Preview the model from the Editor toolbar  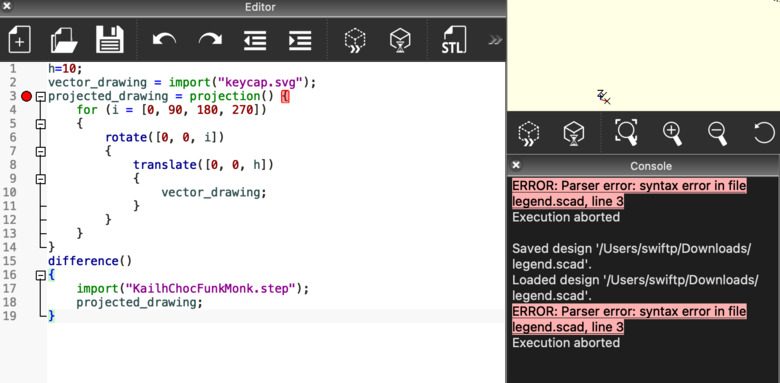click(x=355, y=40)
